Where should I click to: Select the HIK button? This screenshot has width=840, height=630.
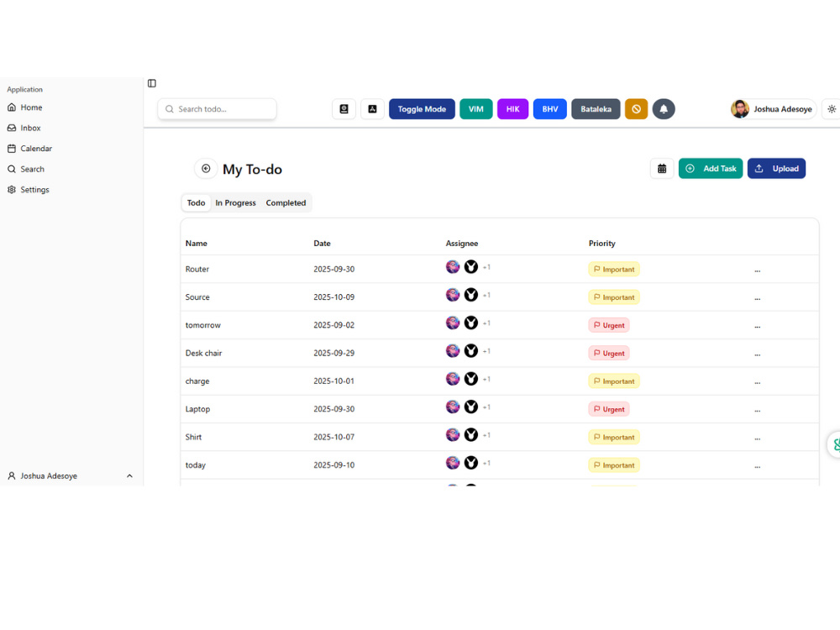tap(512, 108)
